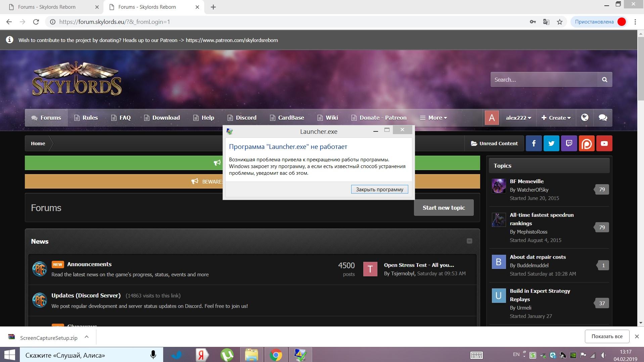Click the Skylords logo
This screenshot has width=644, height=362.
click(x=77, y=79)
